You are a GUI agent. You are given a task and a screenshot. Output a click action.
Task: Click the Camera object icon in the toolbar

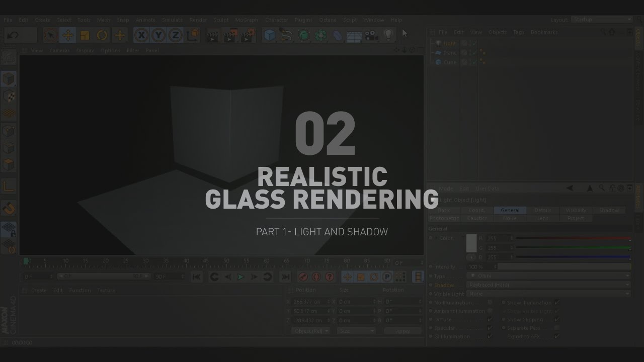(371, 35)
